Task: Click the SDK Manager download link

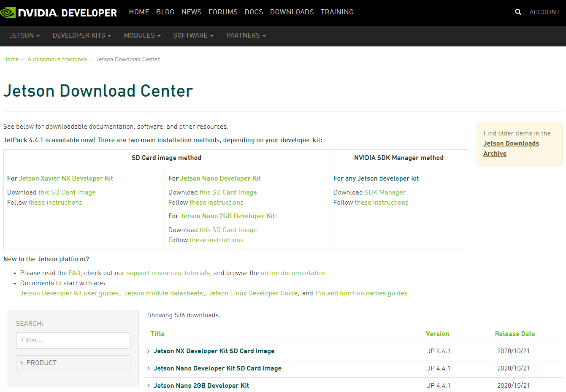Action: pyautogui.click(x=385, y=192)
